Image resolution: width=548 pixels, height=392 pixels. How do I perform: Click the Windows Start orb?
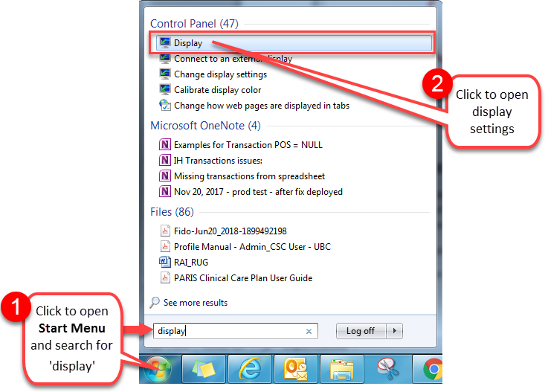click(x=157, y=370)
